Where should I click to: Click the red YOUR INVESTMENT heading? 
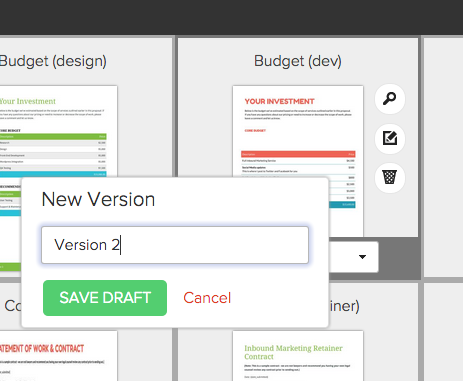(x=279, y=101)
